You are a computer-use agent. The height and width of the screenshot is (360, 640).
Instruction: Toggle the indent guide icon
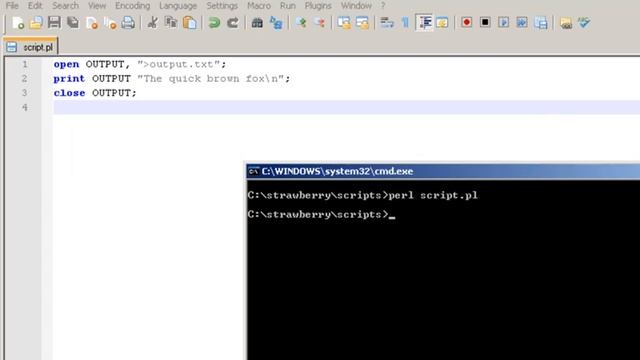[425, 22]
